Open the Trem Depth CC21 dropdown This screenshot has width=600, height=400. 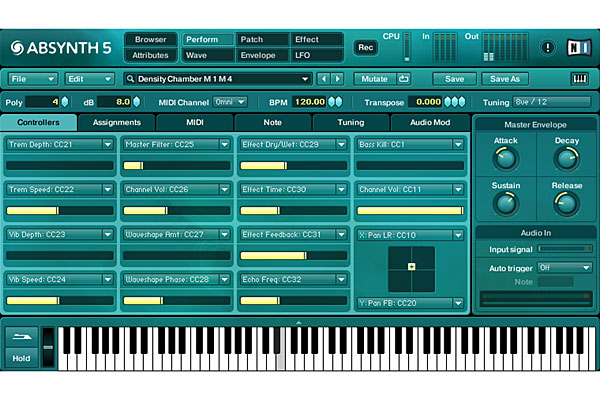click(59, 144)
